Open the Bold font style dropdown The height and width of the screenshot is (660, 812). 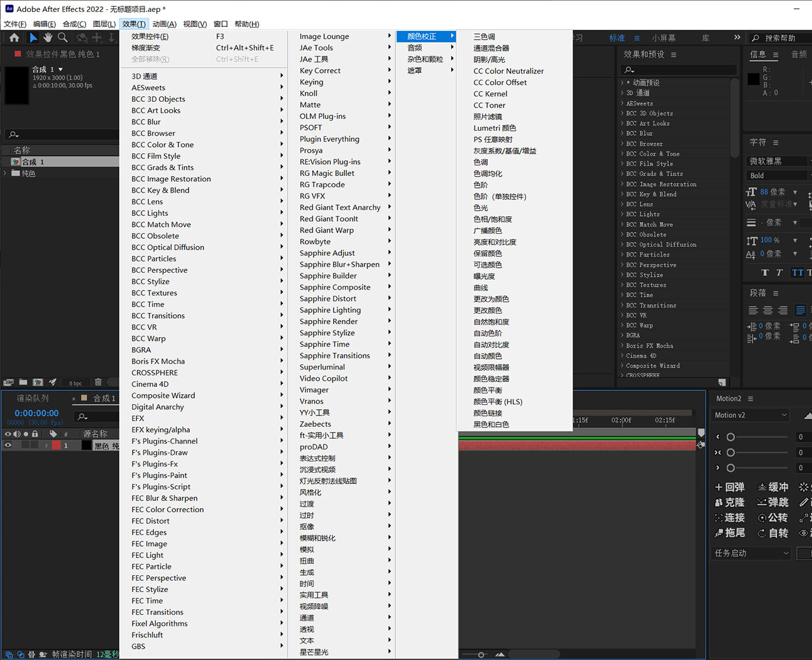pyautogui.click(x=778, y=175)
